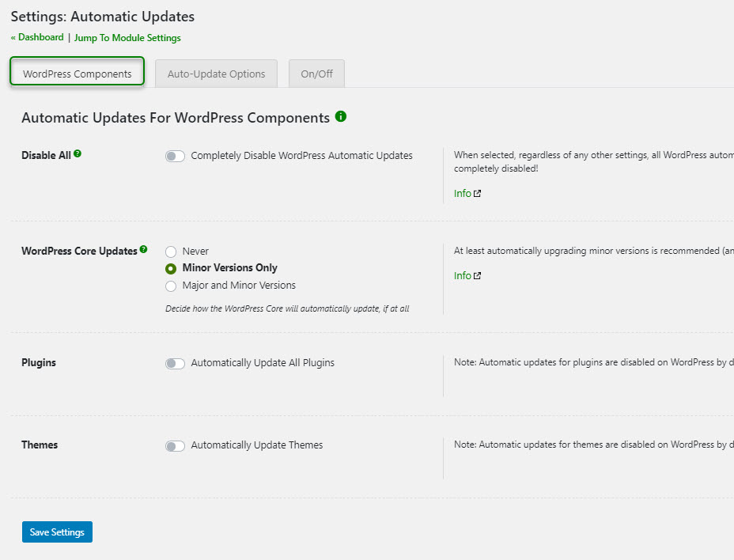Open Info link in Disable All section
Screen dimensions: 734x560
click(463, 193)
